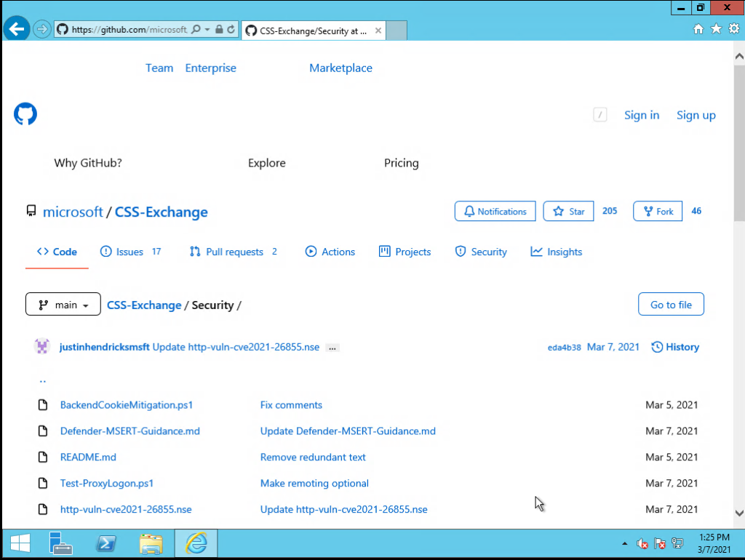Open the browser Tools gear icon

click(734, 29)
